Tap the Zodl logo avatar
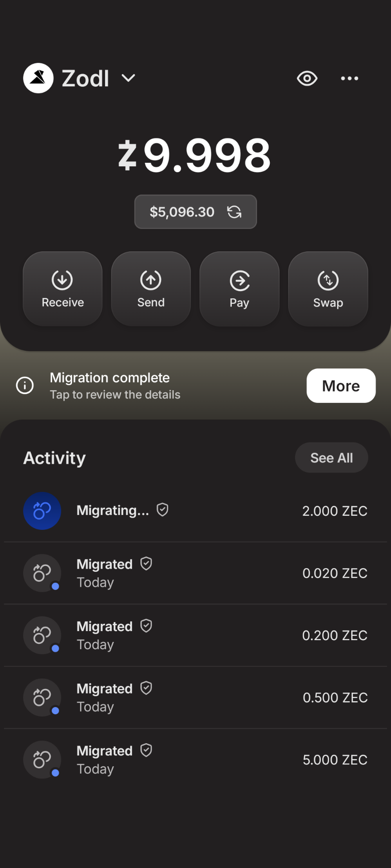Viewport: 391px width, 868px height. pyautogui.click(x=38, y=78)
